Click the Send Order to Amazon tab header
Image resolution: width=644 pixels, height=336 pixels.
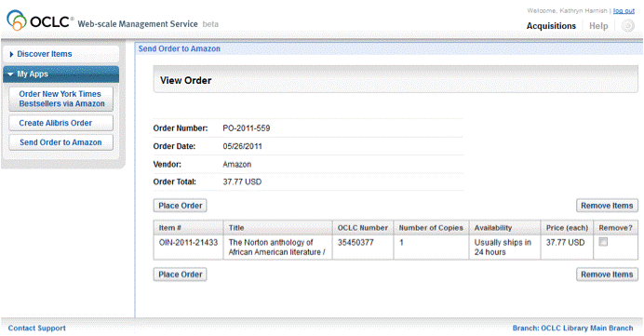point(179,48)
